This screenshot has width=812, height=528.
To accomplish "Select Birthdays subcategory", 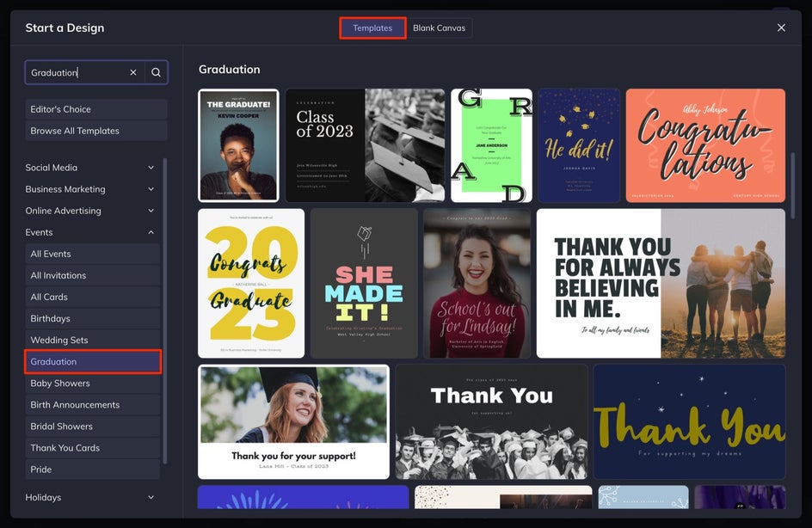I will point(93,319).
